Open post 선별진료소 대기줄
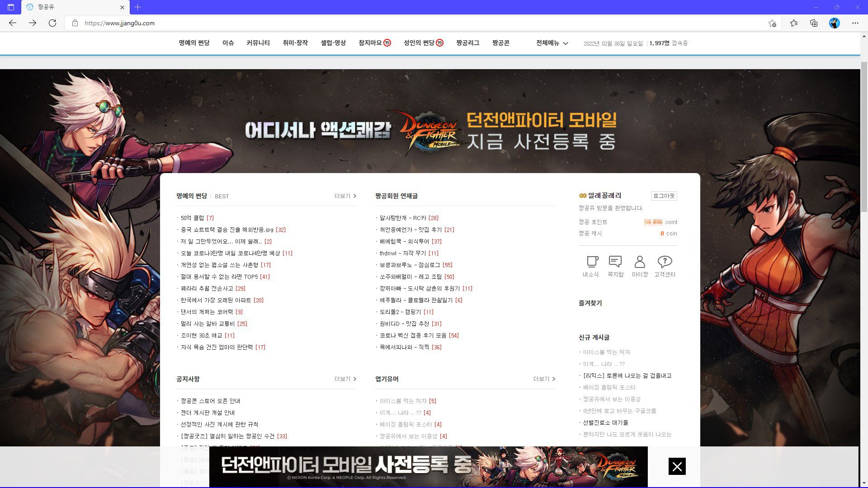Image resolution: width=868 pixels, height=488 pixels. pyautogui.click(x=605, y=423)
